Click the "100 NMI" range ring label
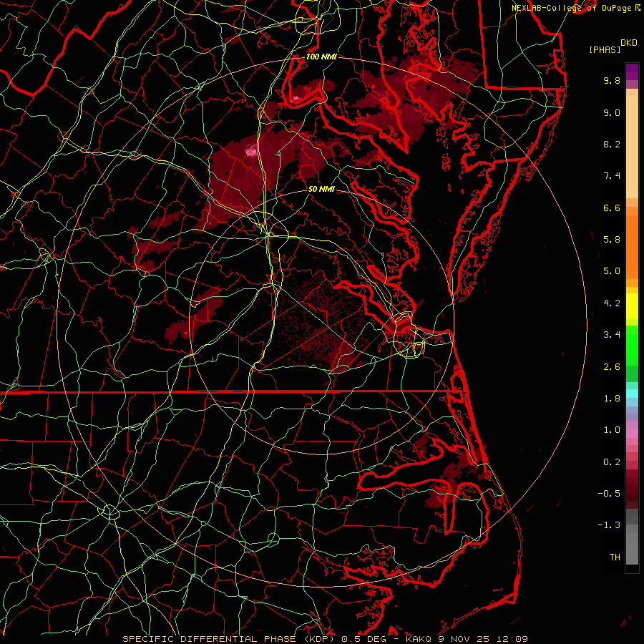 (321, 57)
